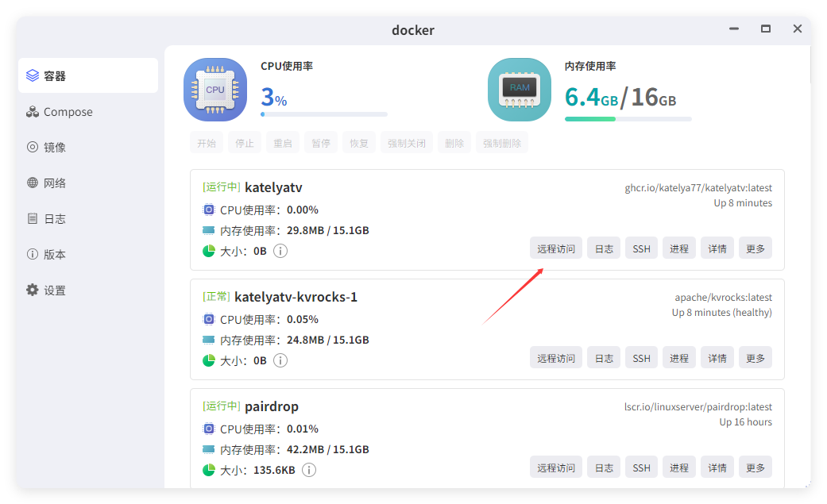This screenshot has width=827, height=504.
Task: Open the Compose section in the sidebar
Action: pos(68,111)
